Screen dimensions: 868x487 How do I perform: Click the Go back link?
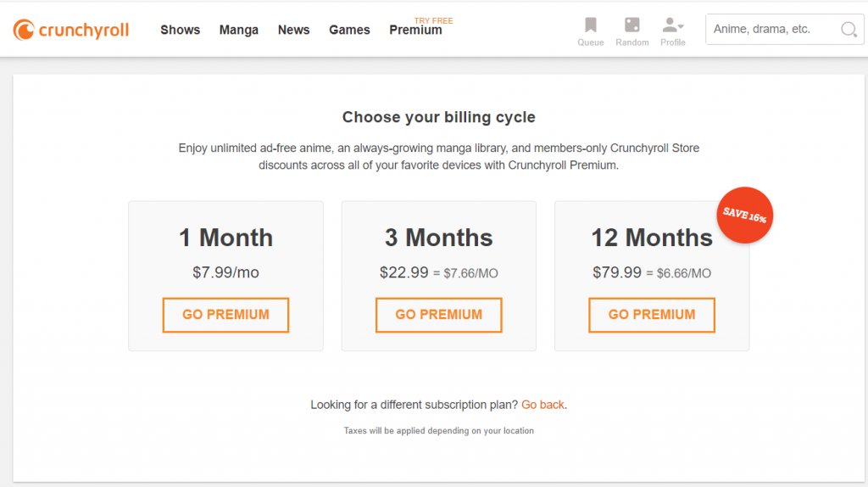pos(542,405)
